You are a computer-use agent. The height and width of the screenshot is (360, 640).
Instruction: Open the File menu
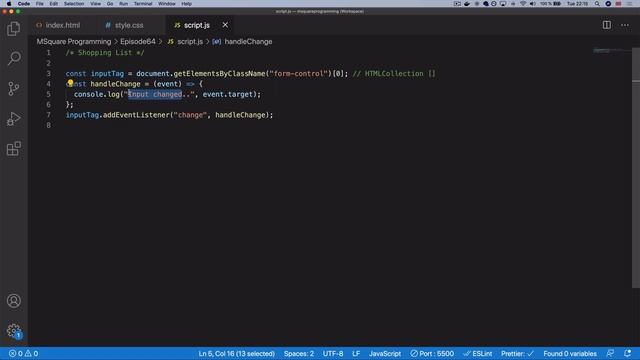pyautogui.click(x=40, y=4)
